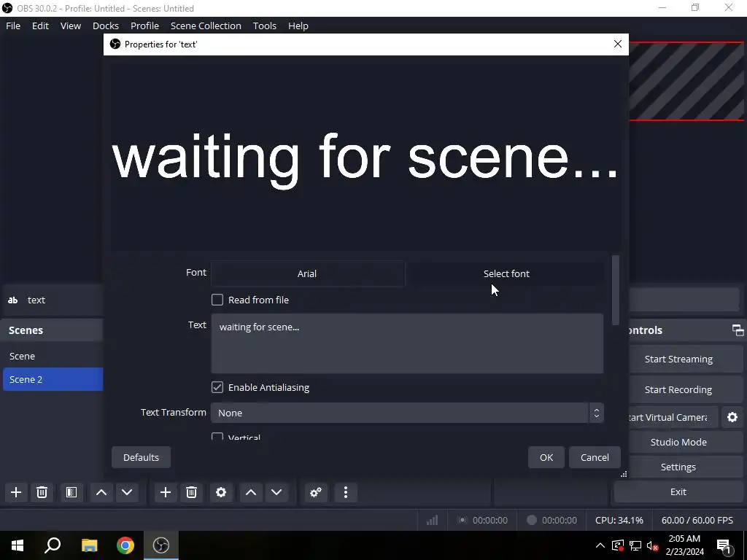
Task: Click the network tray icon
Action: pyautogui.click(x=635, y=545)
